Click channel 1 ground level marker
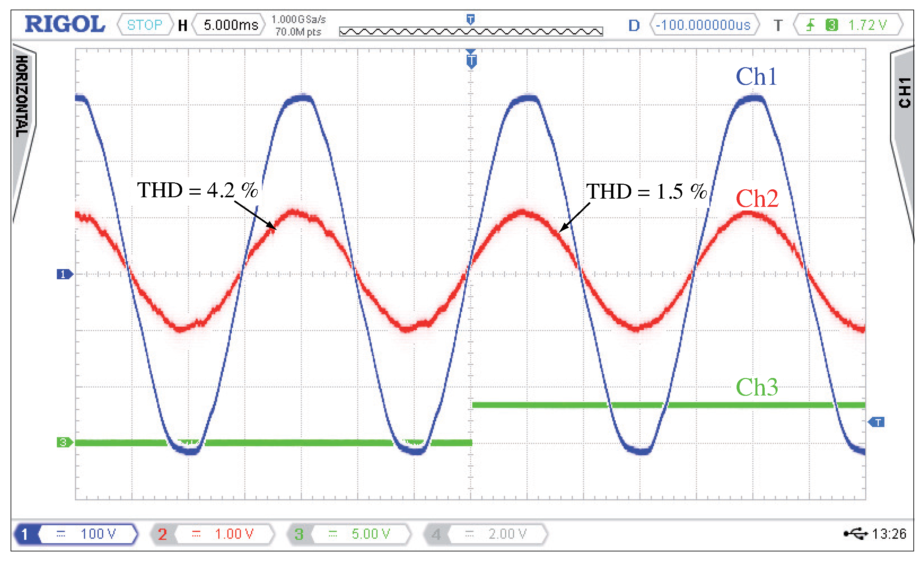The height and width of the screenshot is (561, 924). pyautogui.click(x=64, y=274)
